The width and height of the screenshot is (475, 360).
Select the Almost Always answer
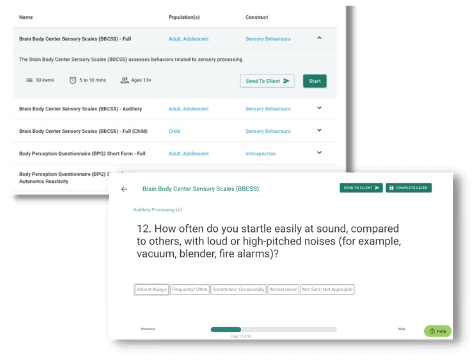pos(152,289)
